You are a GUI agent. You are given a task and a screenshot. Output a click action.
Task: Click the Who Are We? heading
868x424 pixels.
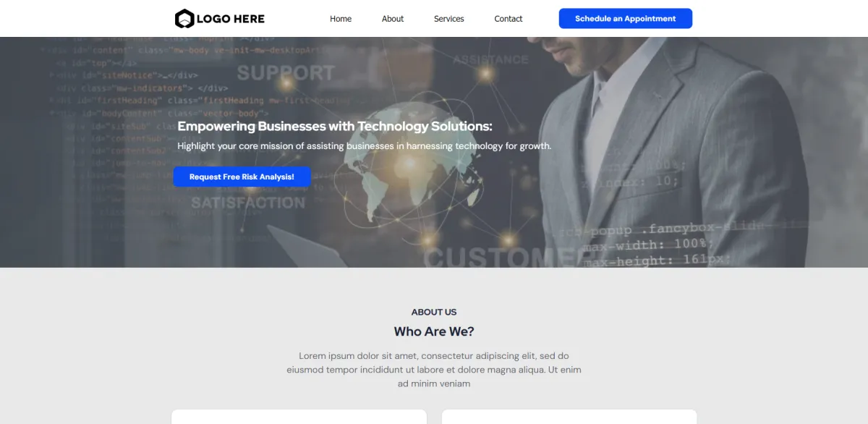(x=434, y=331)
